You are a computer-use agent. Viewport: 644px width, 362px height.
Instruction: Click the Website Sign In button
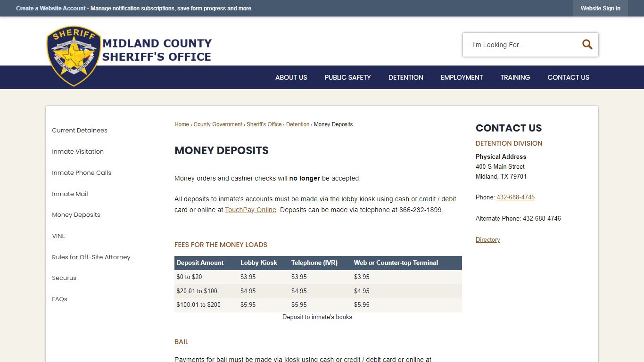coord(600,8)
